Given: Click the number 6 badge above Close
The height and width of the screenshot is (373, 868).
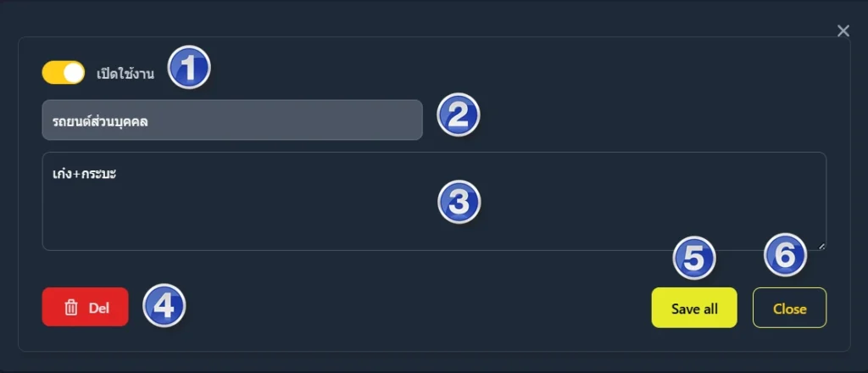Looking at the screenshot, I should pos(786,255).
